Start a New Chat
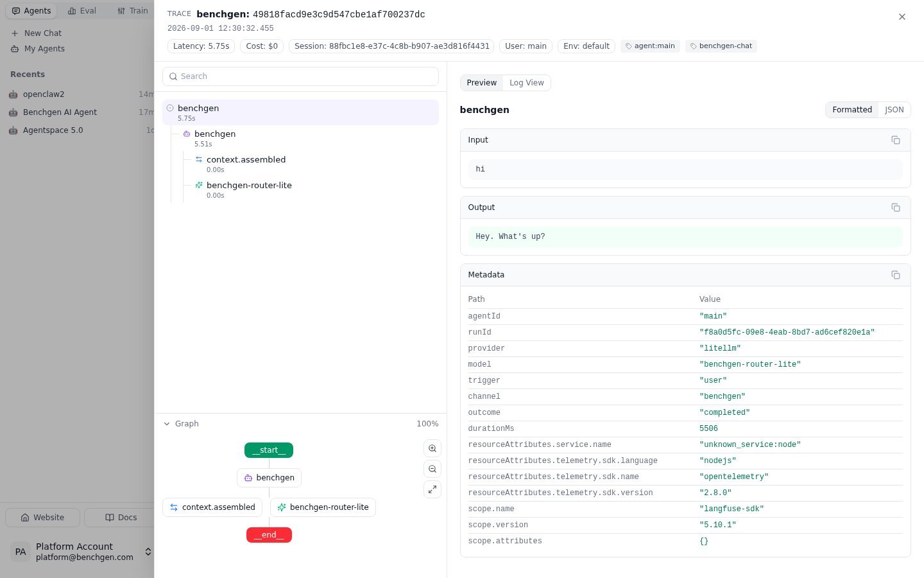Screen dimensions: 924x578 (x=37, y=33)
